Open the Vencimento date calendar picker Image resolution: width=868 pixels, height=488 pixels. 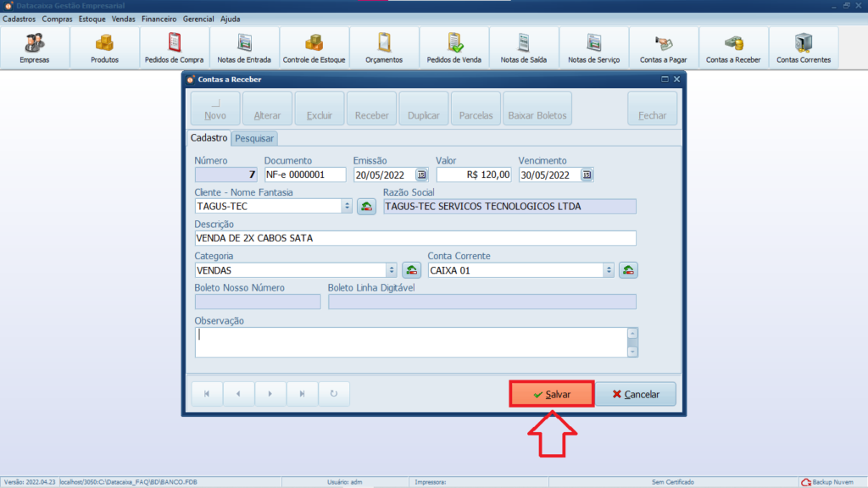587,175
